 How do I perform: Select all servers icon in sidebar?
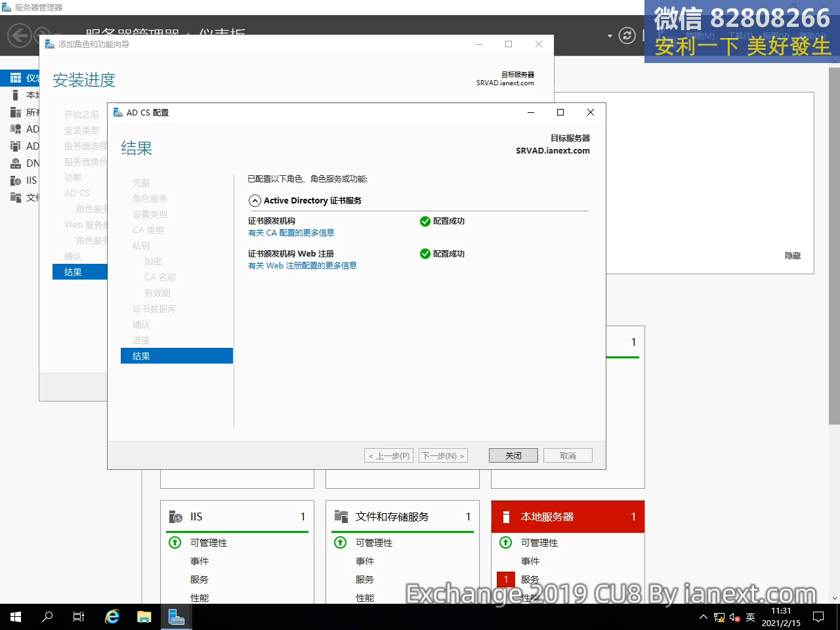[16, 112]
